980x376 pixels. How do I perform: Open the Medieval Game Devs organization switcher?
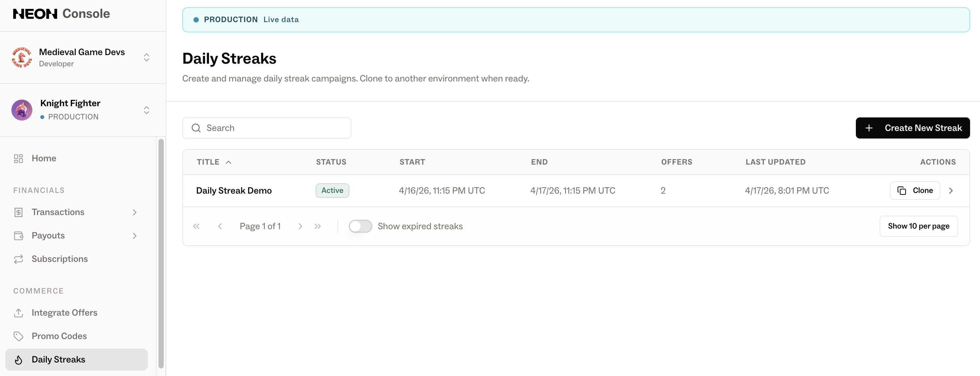pyautogui.click(x=147, y=57)
